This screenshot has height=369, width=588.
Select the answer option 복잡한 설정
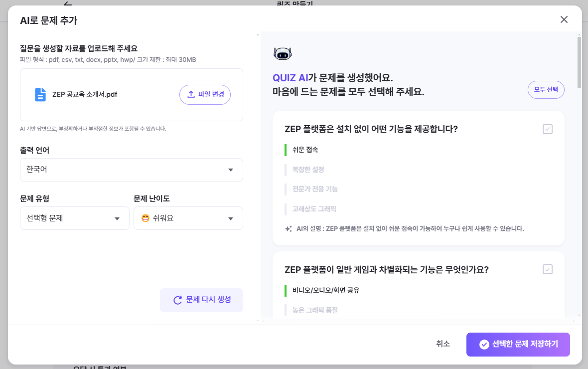(308, 170)
